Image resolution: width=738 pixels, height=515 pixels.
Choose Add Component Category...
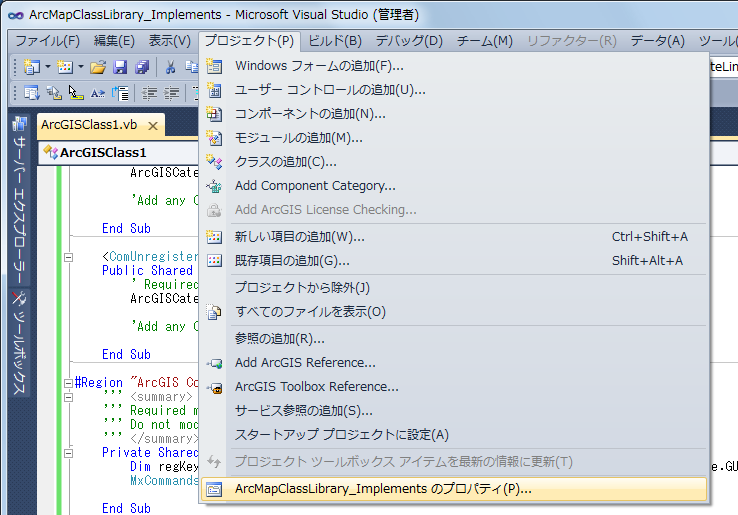(454, 186)
